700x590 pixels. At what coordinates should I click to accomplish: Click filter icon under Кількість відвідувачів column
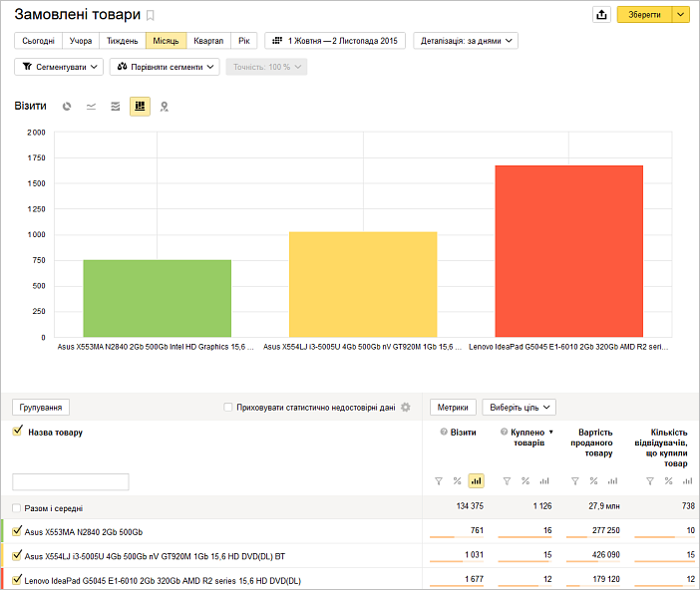650,481
